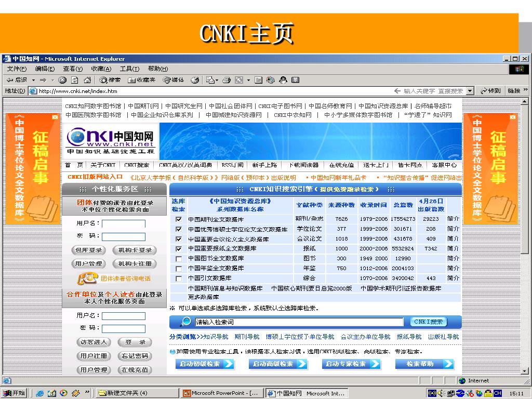
Task: Uncheck 中国期刊全文数据库 checkbox
Action: tap(179, 219)
